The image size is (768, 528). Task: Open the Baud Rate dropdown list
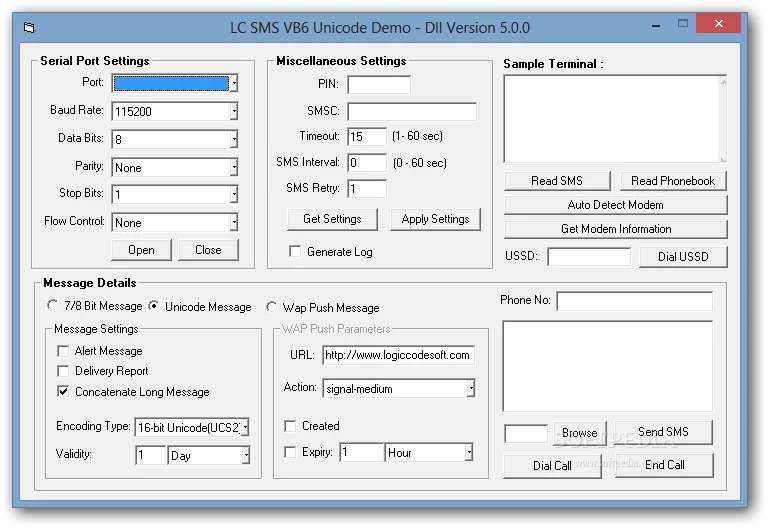[x=234, y=111]
